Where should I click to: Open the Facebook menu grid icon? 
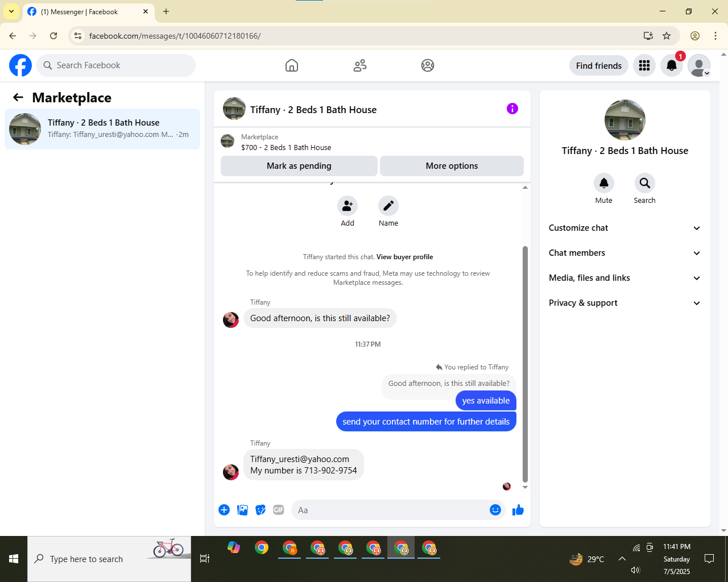click(644, 65)
